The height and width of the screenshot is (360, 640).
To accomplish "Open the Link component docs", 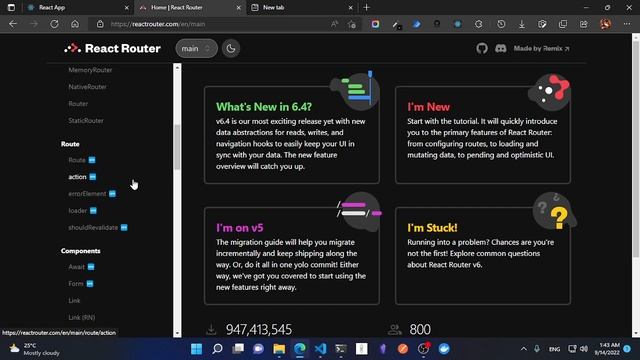I will tap(74, 301).
